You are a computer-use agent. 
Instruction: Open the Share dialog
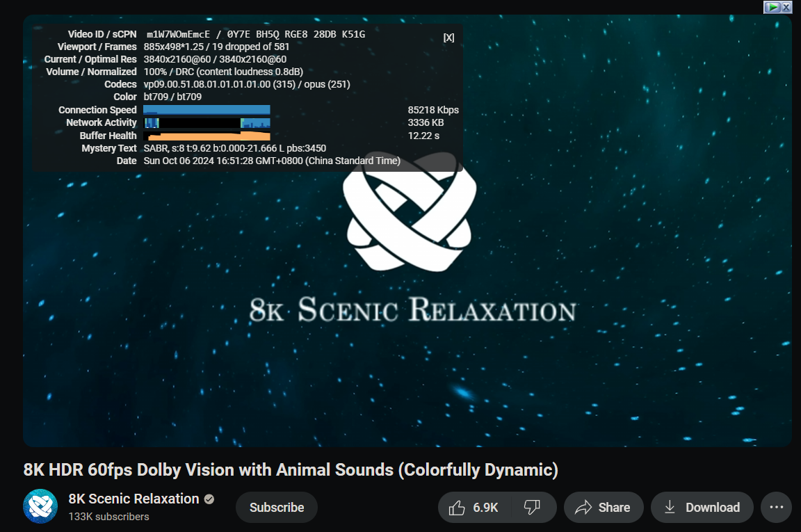pos(604,508)
